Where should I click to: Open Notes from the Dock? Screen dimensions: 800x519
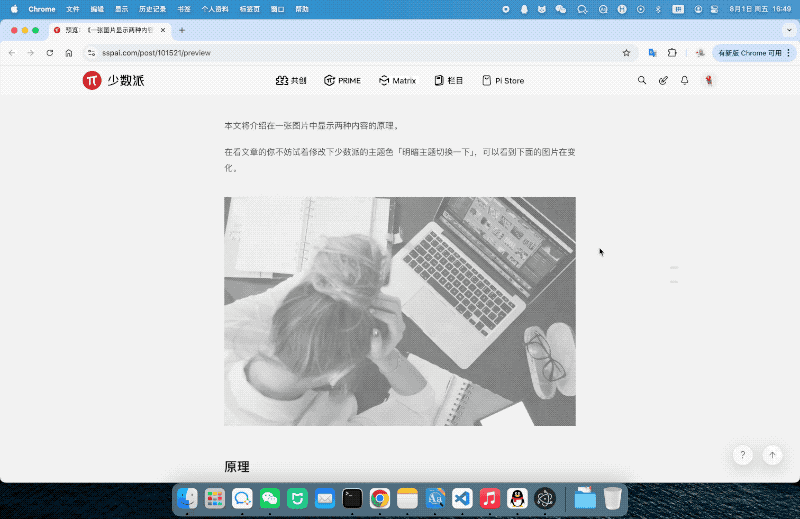(407, 498)
